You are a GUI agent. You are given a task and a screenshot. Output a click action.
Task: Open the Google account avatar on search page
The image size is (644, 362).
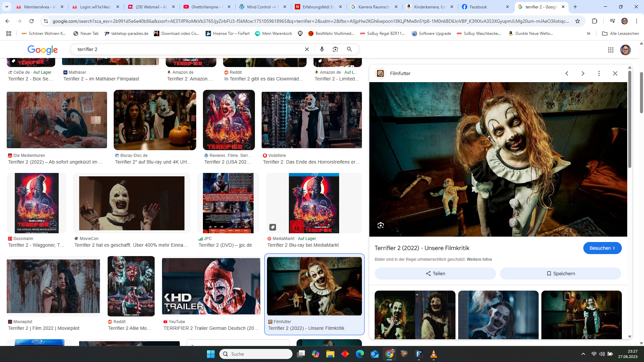point(625,50)
